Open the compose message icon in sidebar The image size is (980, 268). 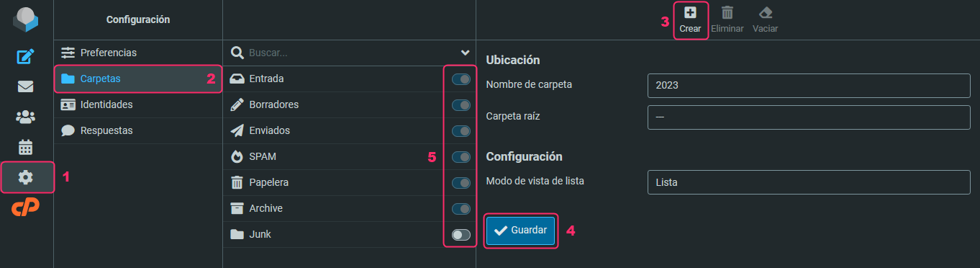point(26,56)
